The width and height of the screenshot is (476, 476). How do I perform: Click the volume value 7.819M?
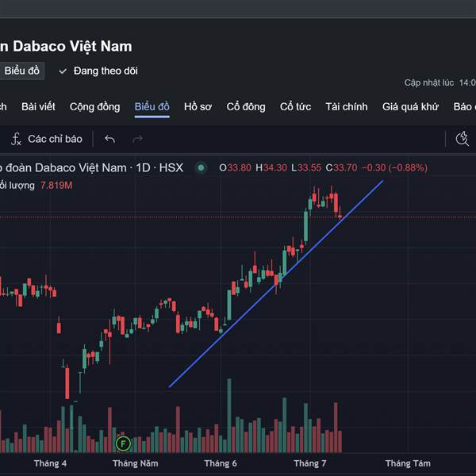coord(56,185)
